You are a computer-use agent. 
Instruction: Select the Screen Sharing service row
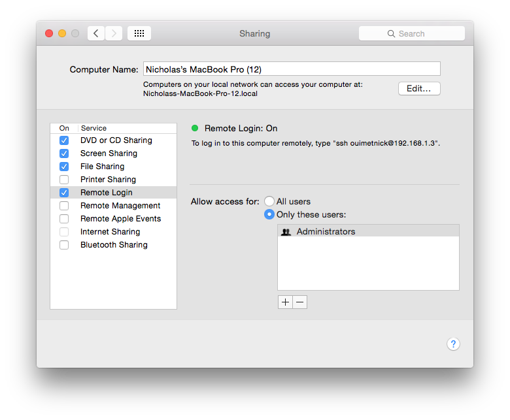pos(114,153)
